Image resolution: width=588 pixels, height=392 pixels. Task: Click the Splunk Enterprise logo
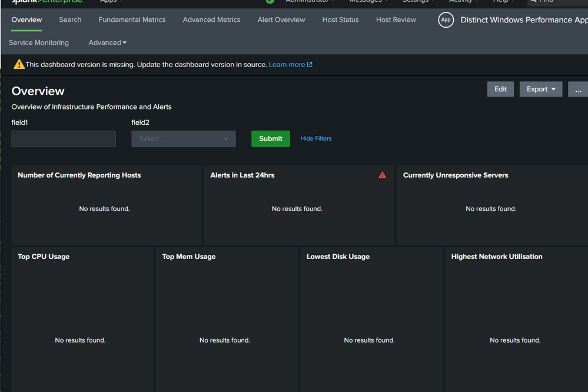pyautogui.click(x=47, y=2)
